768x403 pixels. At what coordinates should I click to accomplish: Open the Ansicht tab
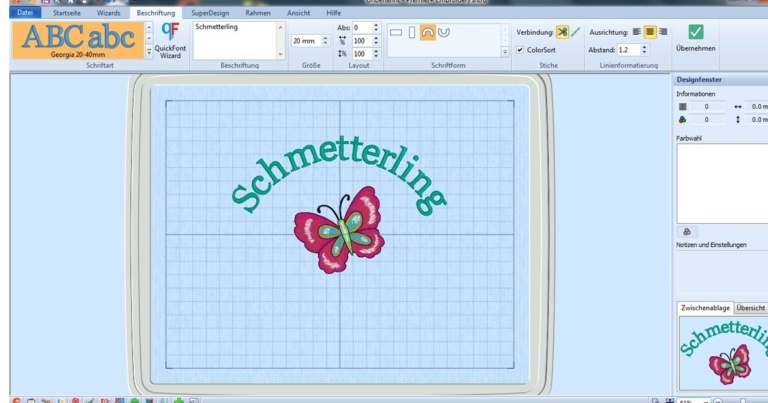[298, 13]
